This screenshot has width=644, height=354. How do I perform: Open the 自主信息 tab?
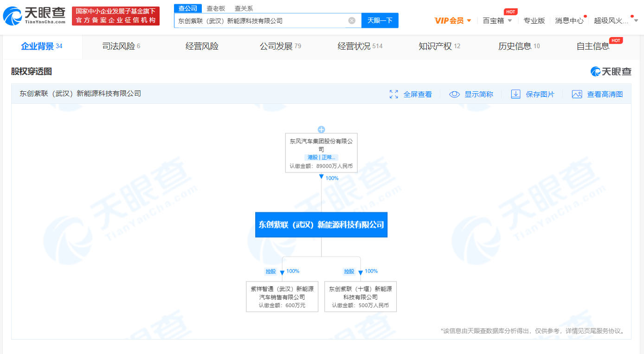pos(593,46)
